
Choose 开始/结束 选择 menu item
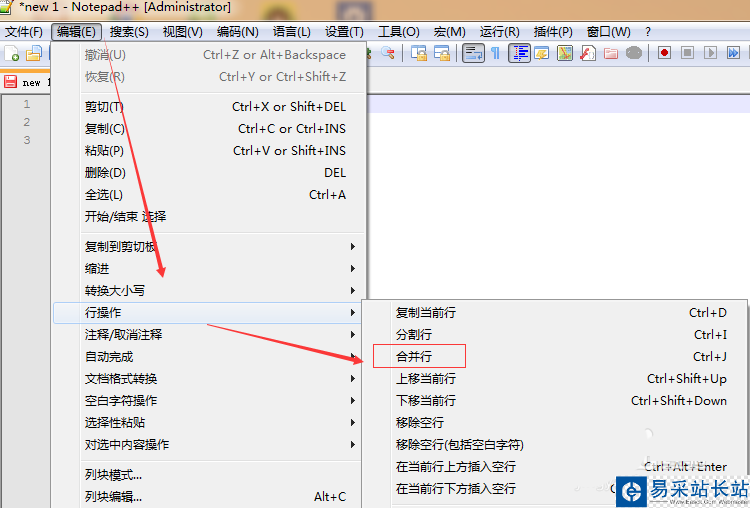click(209, 217)
